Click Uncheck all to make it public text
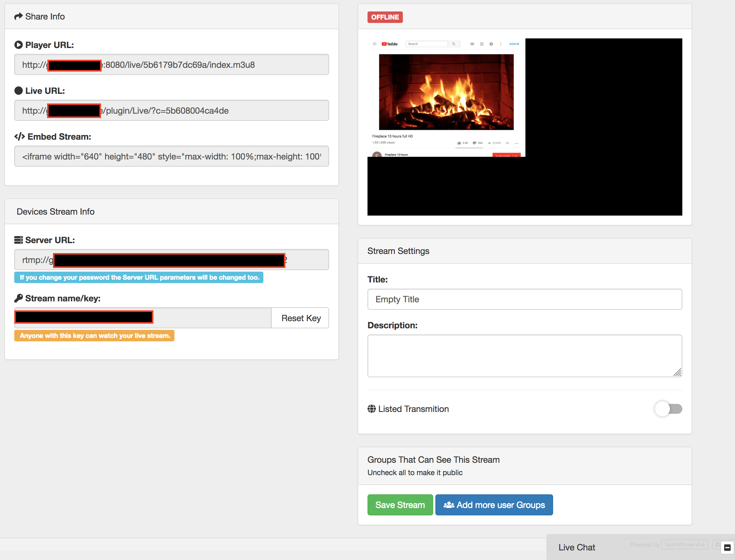Image resolution: width=735 pixels, height=560 pixels. pos(415,473)
